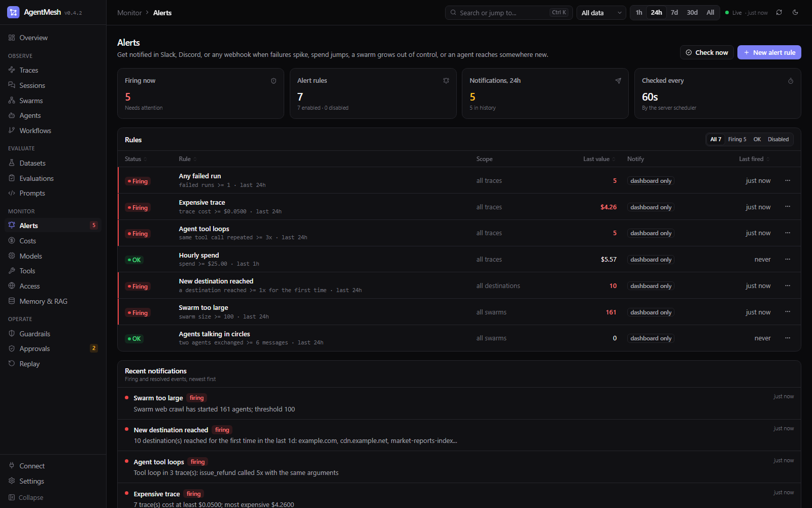The image size is (812, 508).
Task: Toggle dark mode moon icon
Action: (x=795, y=13)
